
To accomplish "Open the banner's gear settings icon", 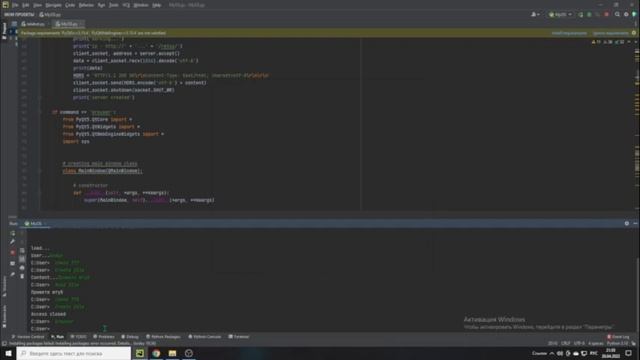I will click(634, 33).
